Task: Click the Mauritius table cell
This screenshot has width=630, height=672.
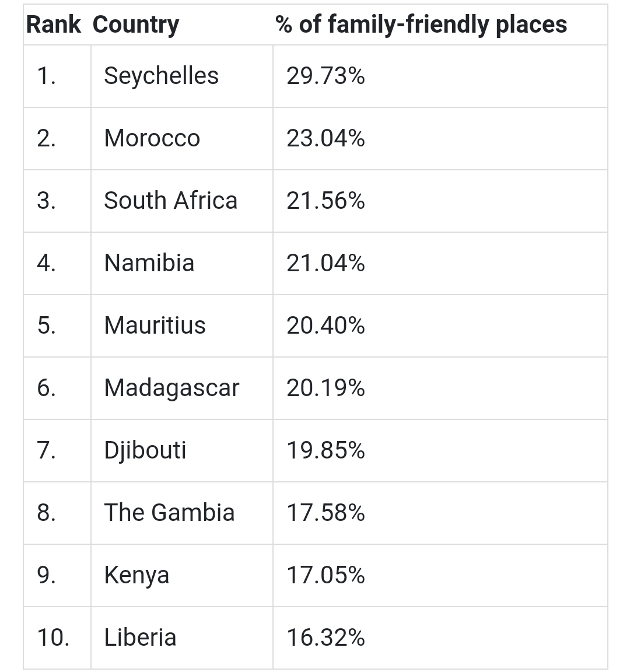Action: [155, 325]
